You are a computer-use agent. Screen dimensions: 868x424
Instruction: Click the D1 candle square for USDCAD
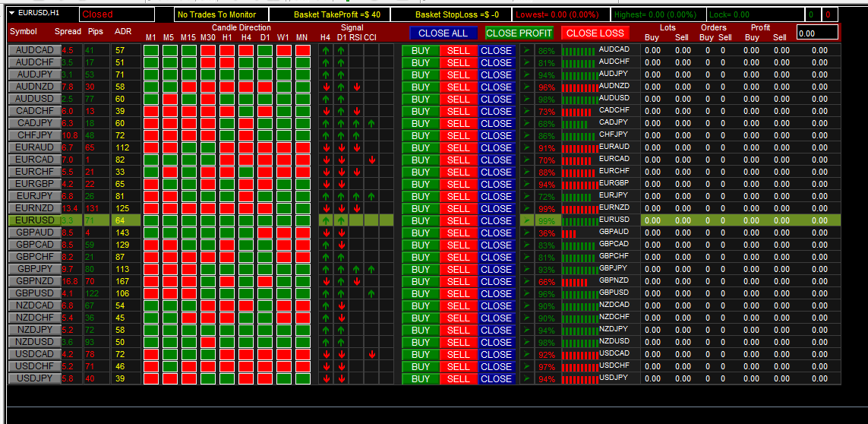click(264, 355)
